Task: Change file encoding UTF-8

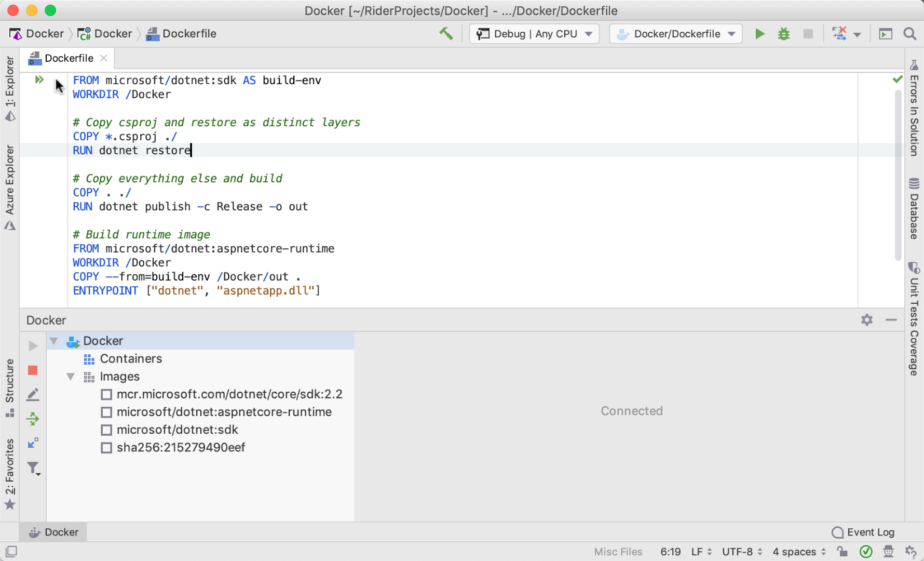Action: (x=742, y=552)
